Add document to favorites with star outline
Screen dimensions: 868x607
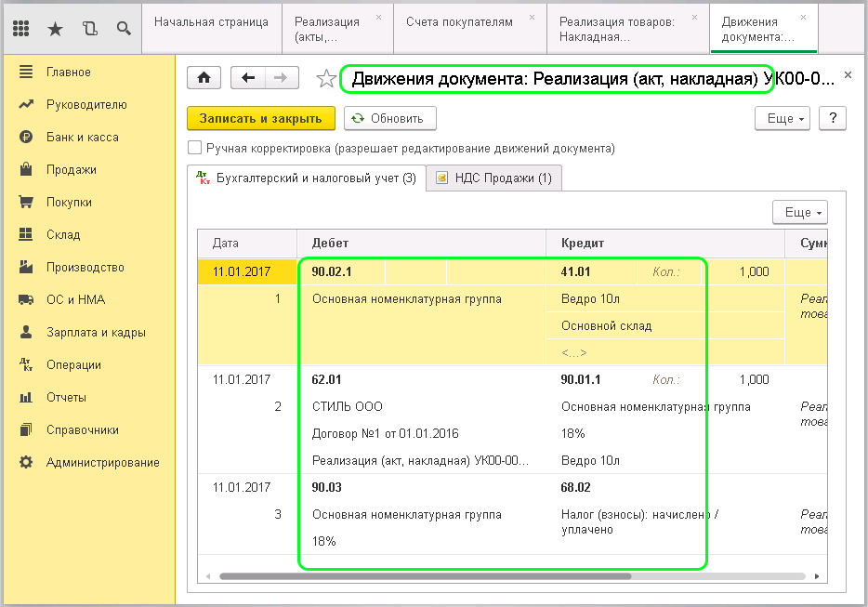[325, 79]
